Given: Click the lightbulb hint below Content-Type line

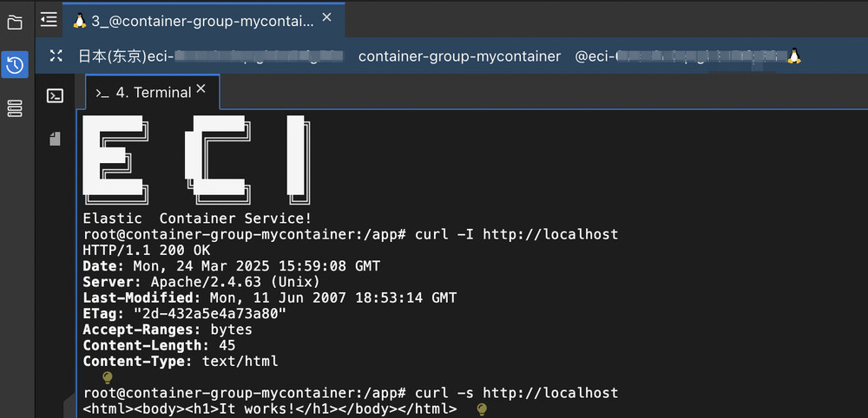Looking at the screenshot, I should (x=108, y=378).
